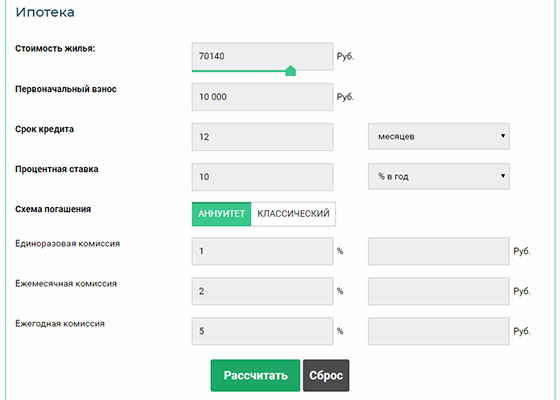Image resolution: width=560 pixels, height=400 pixels.
Task: Click the Ежемесячная комиссия percent field
Action: click(262, 291)
